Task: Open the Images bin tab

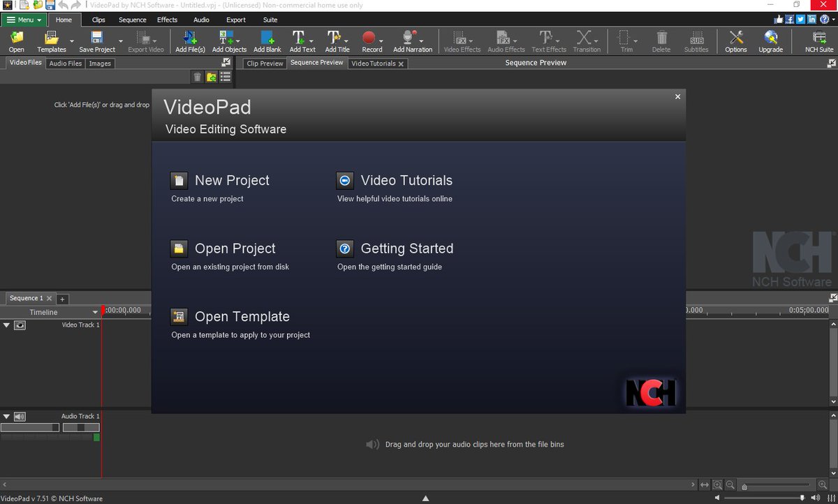Action: pyautogui.click(x=100, y=64)
